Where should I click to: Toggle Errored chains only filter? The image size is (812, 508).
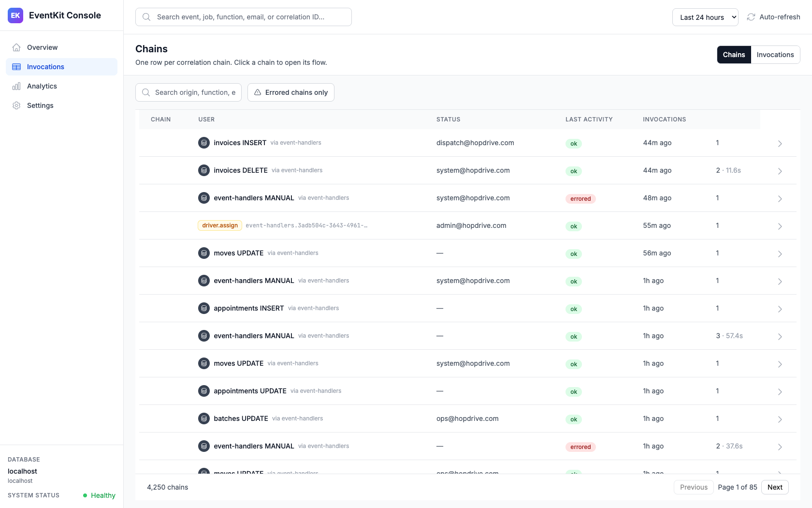(291, 92)
